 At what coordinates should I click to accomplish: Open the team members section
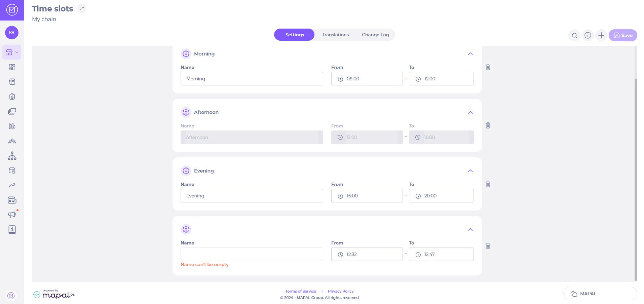tap(12, 141)
